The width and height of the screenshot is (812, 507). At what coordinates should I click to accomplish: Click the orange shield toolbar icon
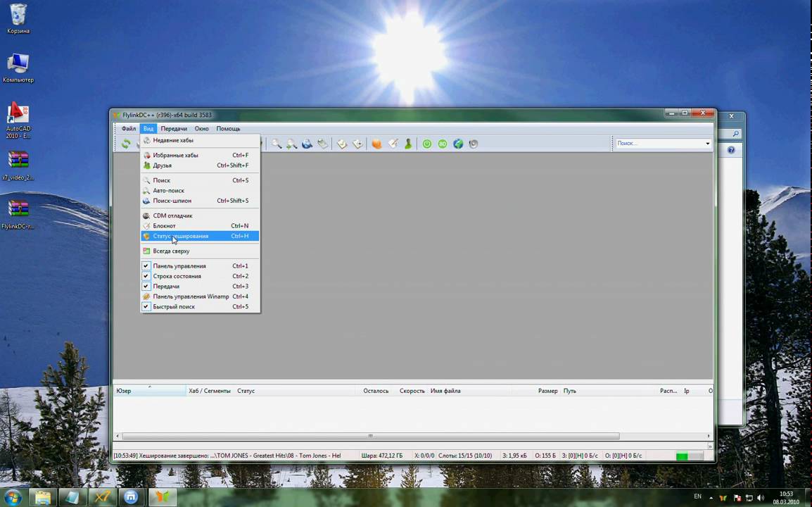click(x=376, y=144)
